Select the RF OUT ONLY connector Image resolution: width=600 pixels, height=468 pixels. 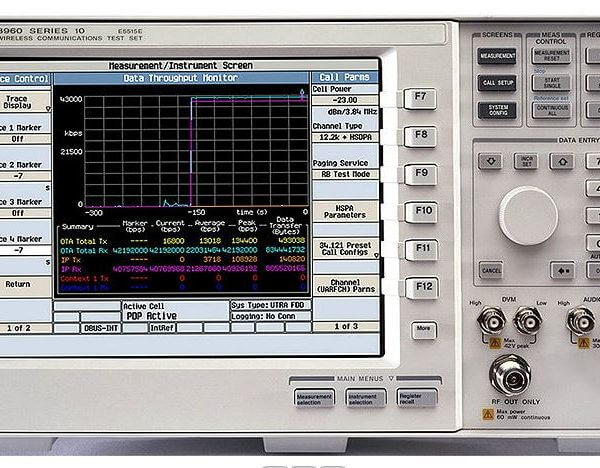click(x=511, y=376)
